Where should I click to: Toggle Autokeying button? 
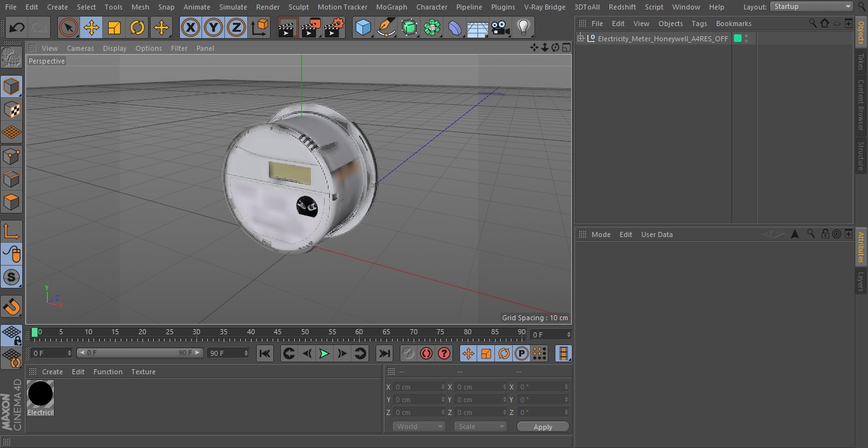click(426, 353)
